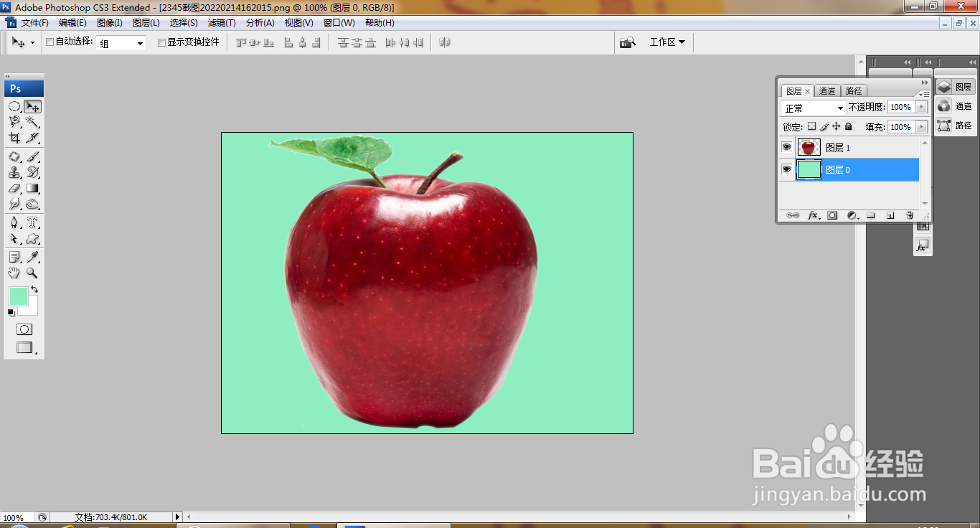
Task: Select the Direct Selection arrow tool
Action: (14, 238)
